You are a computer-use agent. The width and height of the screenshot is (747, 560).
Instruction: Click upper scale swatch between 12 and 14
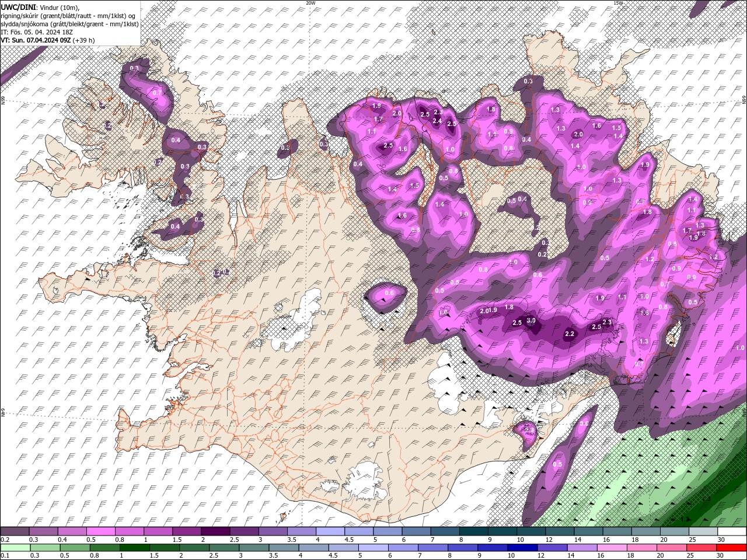(560, 531)
